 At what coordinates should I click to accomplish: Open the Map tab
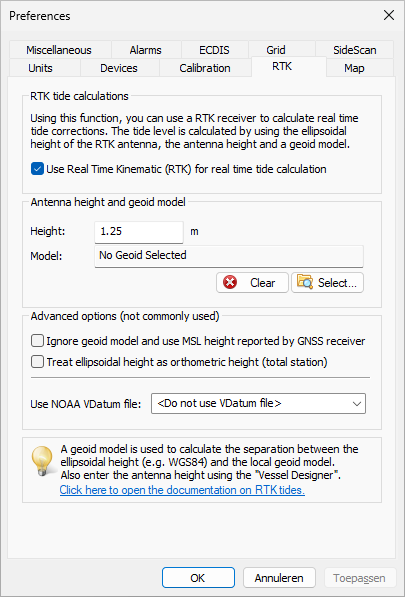click(x=354, y=68)
